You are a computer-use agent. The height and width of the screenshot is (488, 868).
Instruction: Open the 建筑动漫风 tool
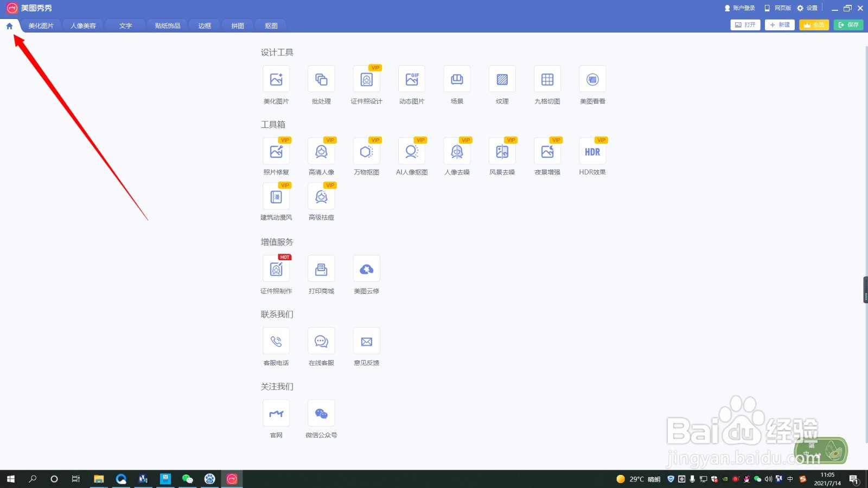coord(276,196)
